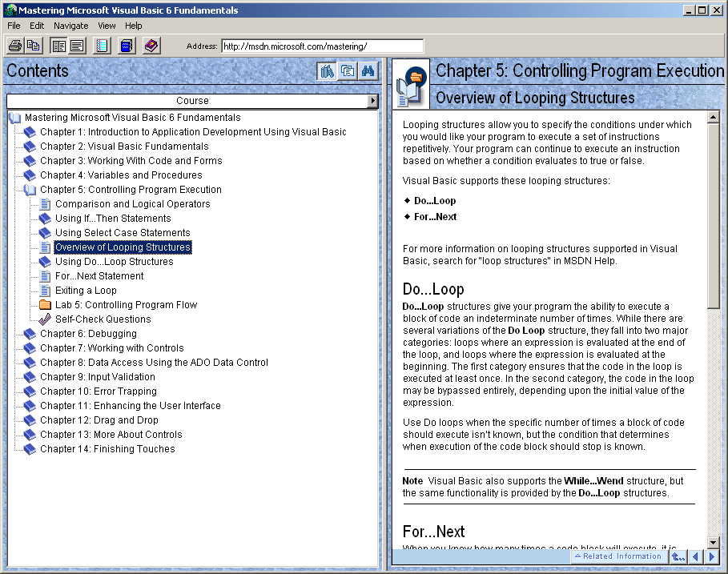The height and width of the screenshot is (574, 728).
Task: Click book icon for Using If...Then Statements
Action: (x=45, y=218)
